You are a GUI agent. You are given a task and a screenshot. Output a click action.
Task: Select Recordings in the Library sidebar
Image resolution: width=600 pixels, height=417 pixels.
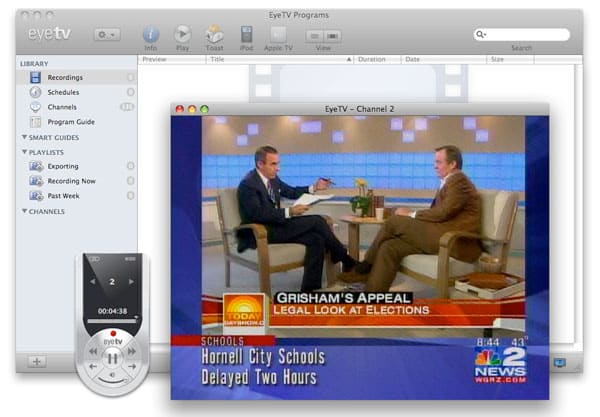tap(64, 77)
